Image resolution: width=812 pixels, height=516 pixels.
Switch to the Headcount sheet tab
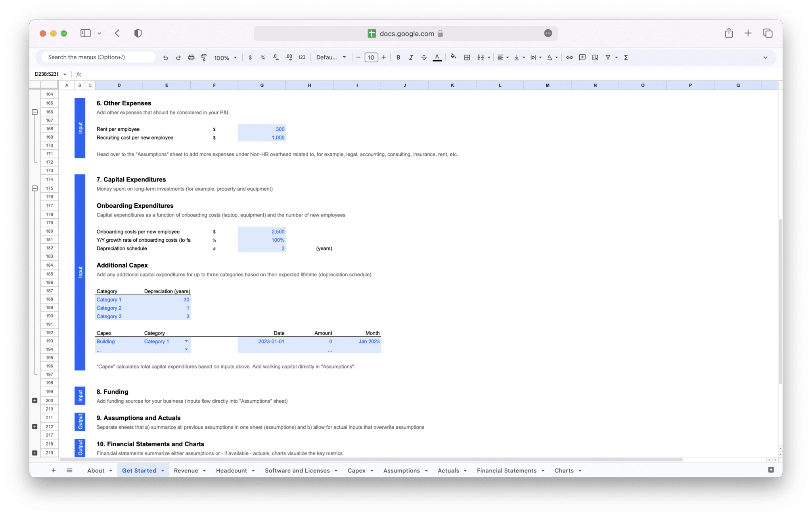(232, 470)
